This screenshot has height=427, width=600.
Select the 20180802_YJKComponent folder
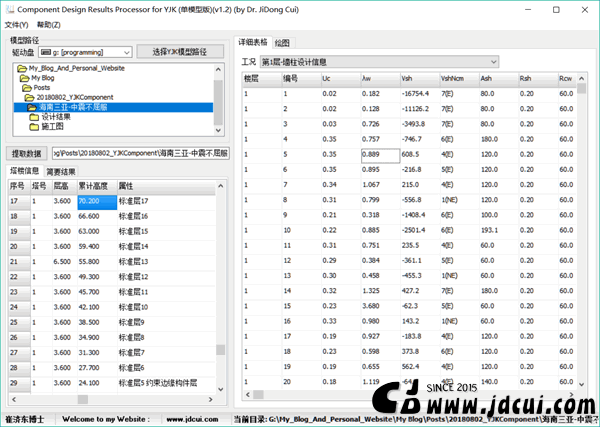click(69, 98)
